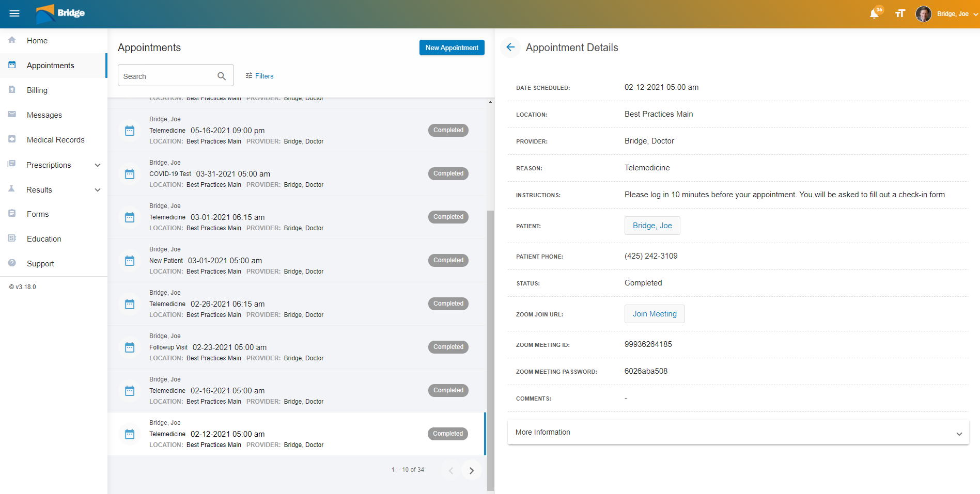Click the Support question mark icon
The height and width of the screenshot is (494, 980).
tap(12, 263)
